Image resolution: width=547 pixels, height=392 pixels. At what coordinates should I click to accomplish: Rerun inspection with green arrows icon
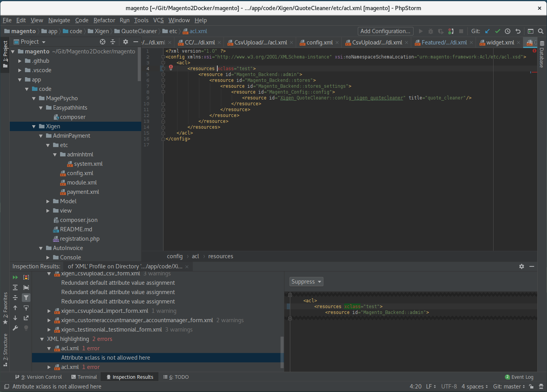point(15,277)
